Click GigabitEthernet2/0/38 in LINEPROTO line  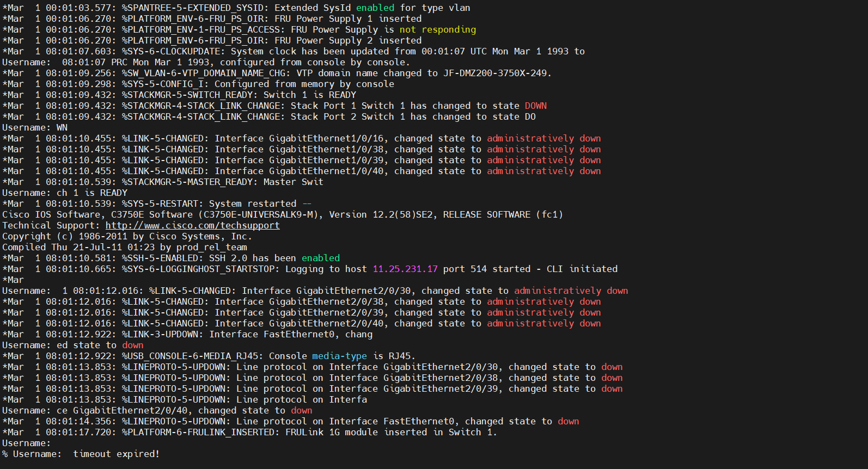coord(440,378)
